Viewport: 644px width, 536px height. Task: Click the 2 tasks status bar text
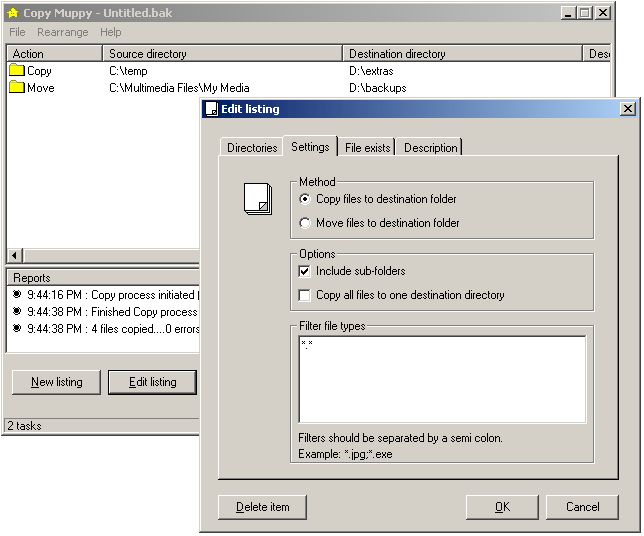[25, 426]
